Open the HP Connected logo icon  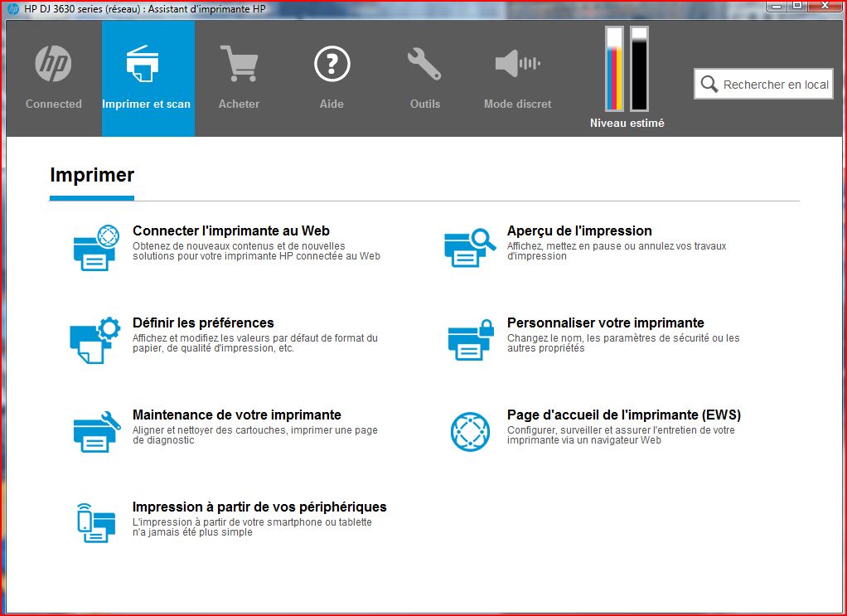54,64
